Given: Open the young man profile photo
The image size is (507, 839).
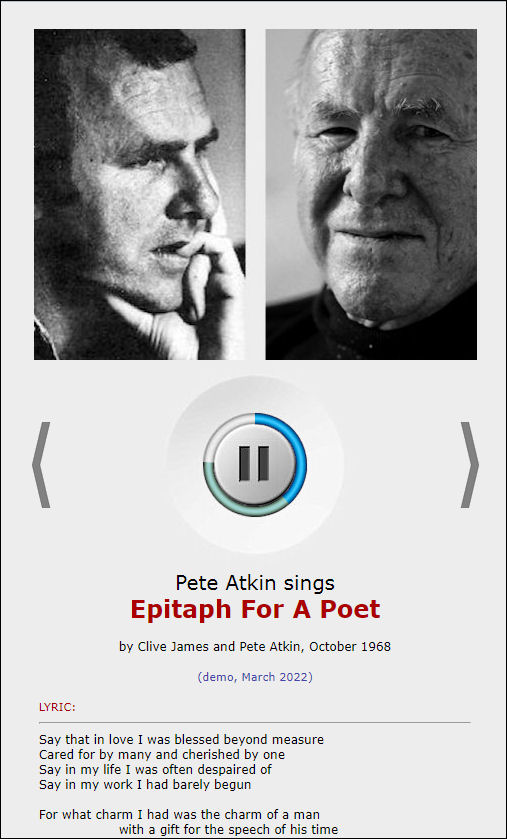Looking at the screenshot, I should click(x=140, y=194).
